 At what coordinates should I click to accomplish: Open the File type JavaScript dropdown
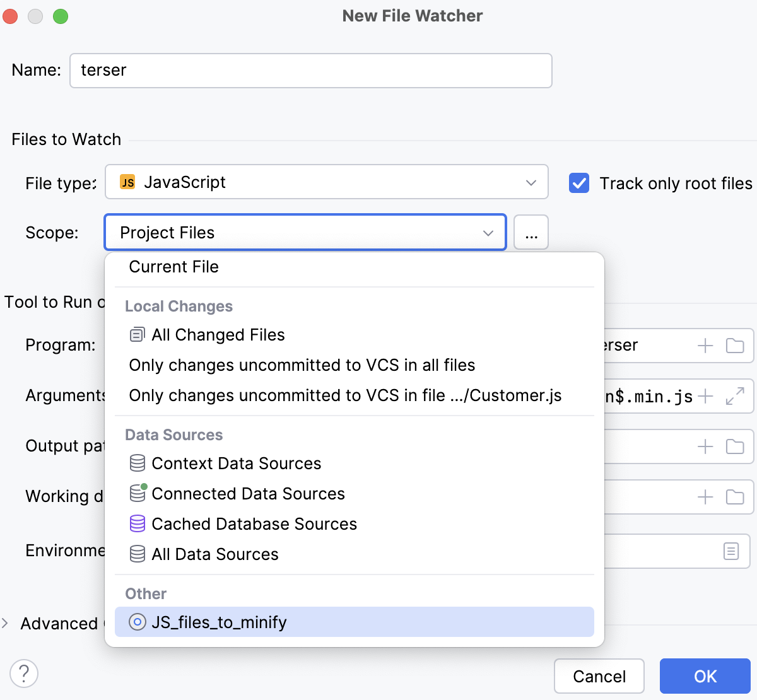[x=326, y=182]
